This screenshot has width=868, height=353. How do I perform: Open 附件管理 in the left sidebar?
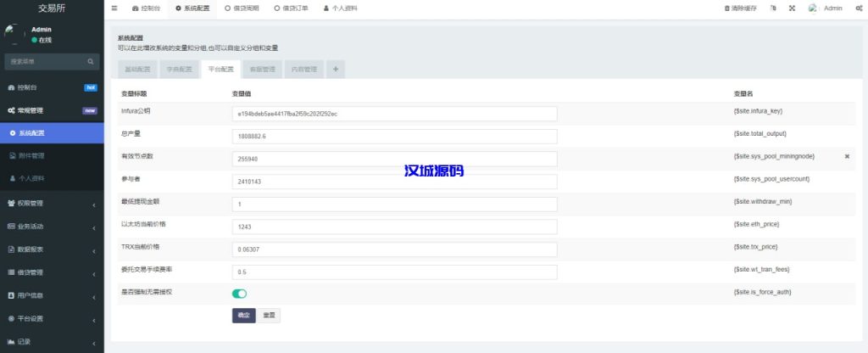tap(52, 156)
